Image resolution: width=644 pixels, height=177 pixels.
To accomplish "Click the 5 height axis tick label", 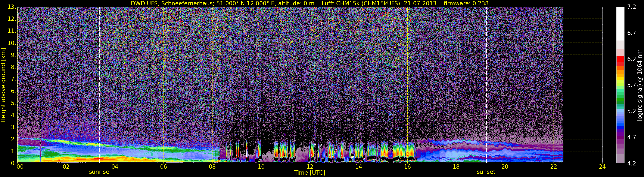I will 13,103.
